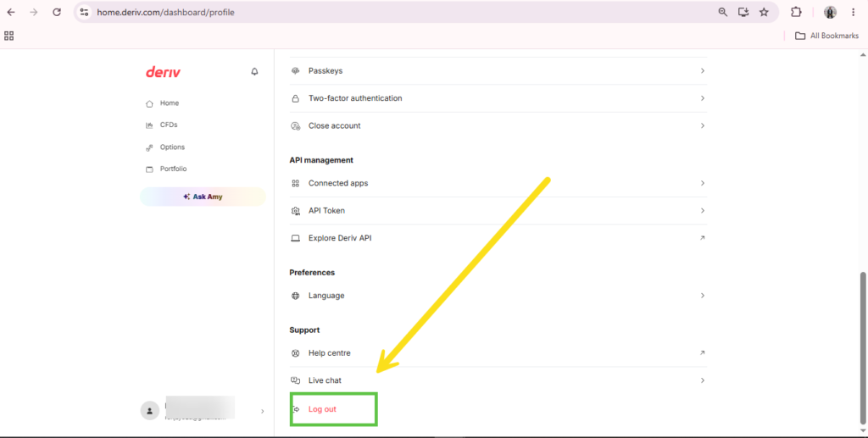
Task: Click the install app icon in address bar
Action: tap(743, 12)
